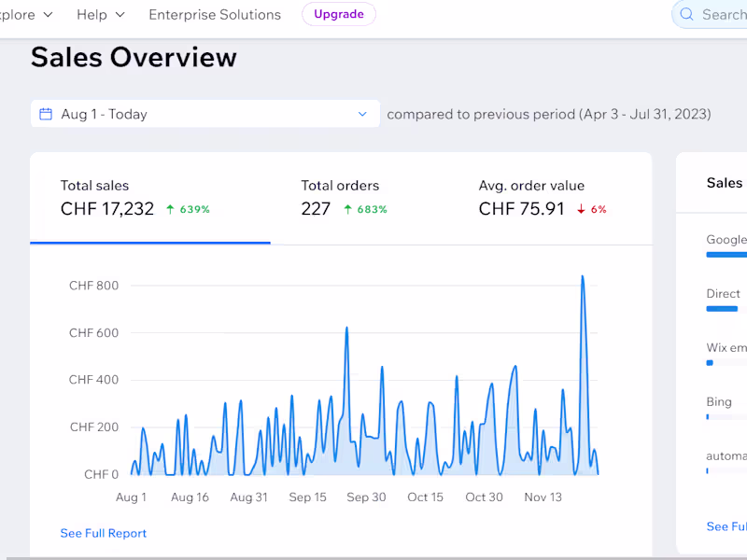Click the tallest peak on sales chart
This screenshot has width=747, height=560.
[x=583, y=277]
